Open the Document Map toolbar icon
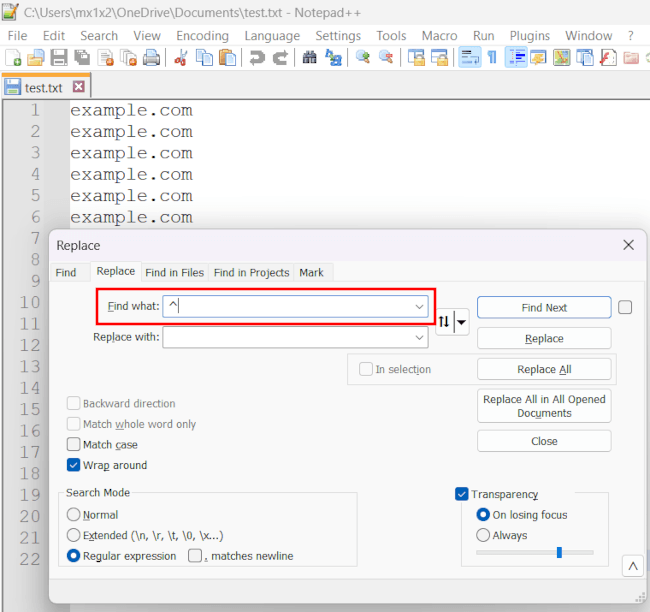The image size is (650, 612). pyautogui.click(x=562, y=58)
